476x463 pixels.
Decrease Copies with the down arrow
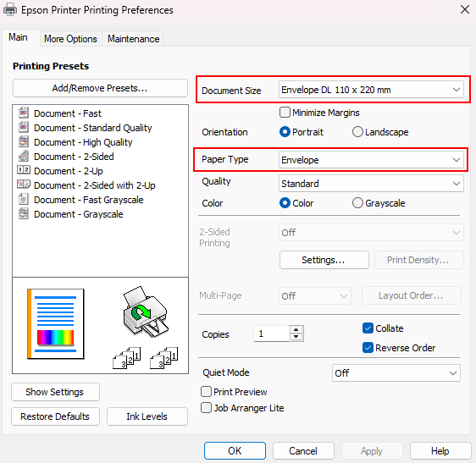296,337
